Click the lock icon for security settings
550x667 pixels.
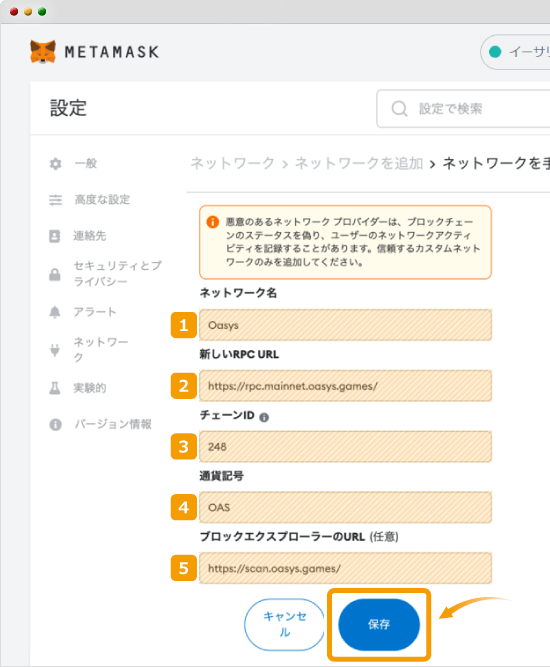[55, 274]
